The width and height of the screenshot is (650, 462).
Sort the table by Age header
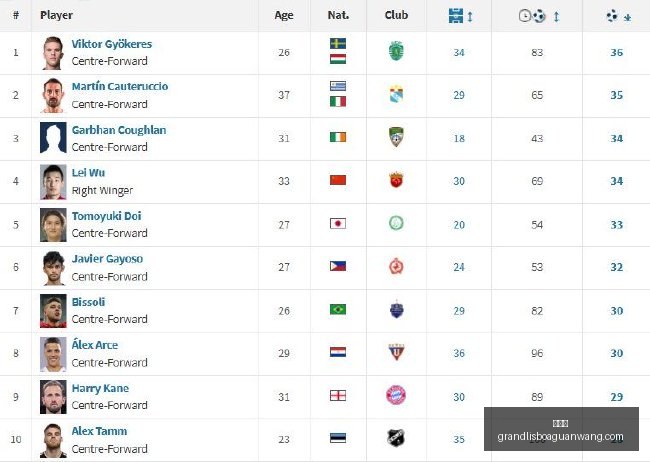coord(284,15)
